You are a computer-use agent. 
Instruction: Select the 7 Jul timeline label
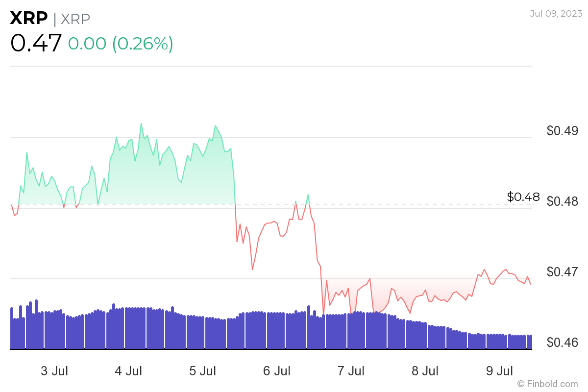pyautogui.click(x=352, y=371)
